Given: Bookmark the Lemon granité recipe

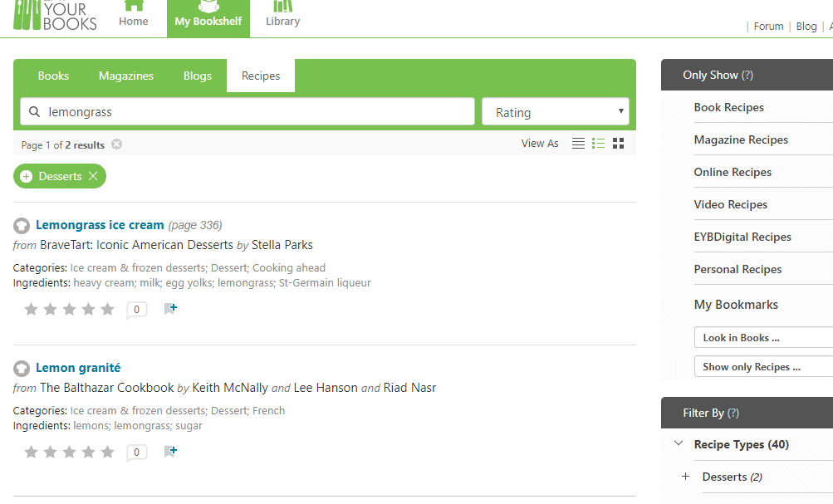Looking at the screenshot, I should click(170, 452).
